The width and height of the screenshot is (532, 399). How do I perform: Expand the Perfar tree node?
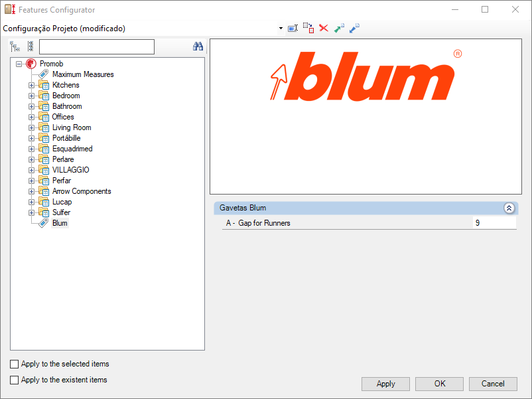point(31,181)
